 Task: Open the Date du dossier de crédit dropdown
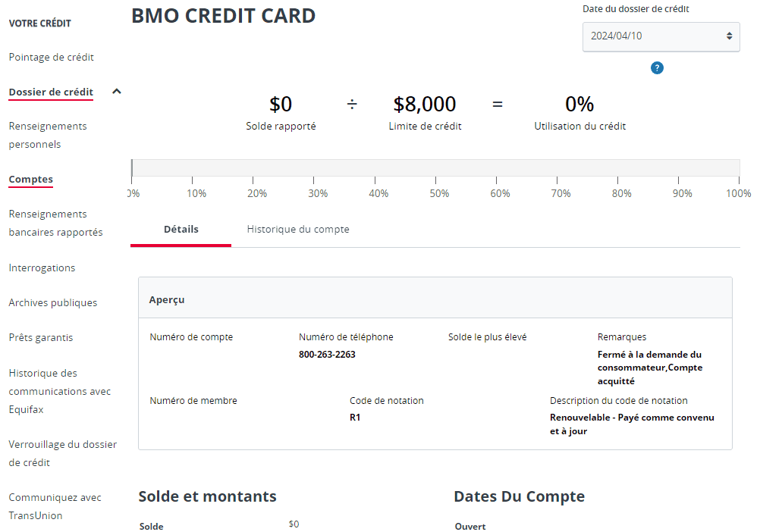coord(661,36)
